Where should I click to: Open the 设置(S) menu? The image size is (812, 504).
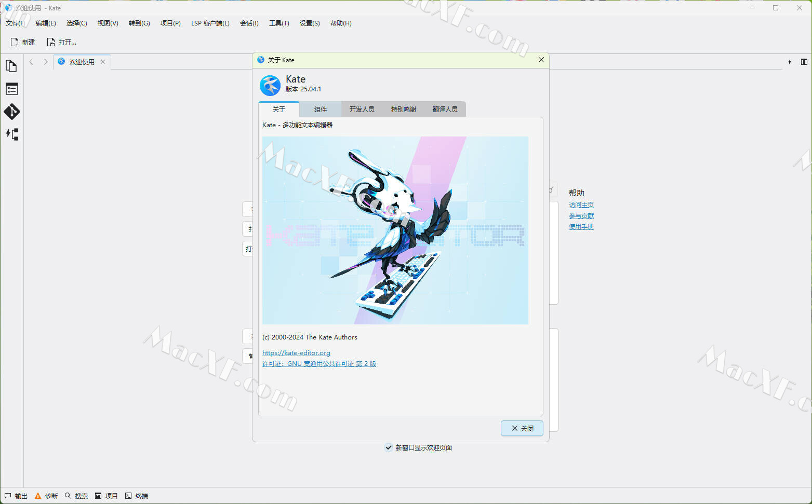coord(310,23)
